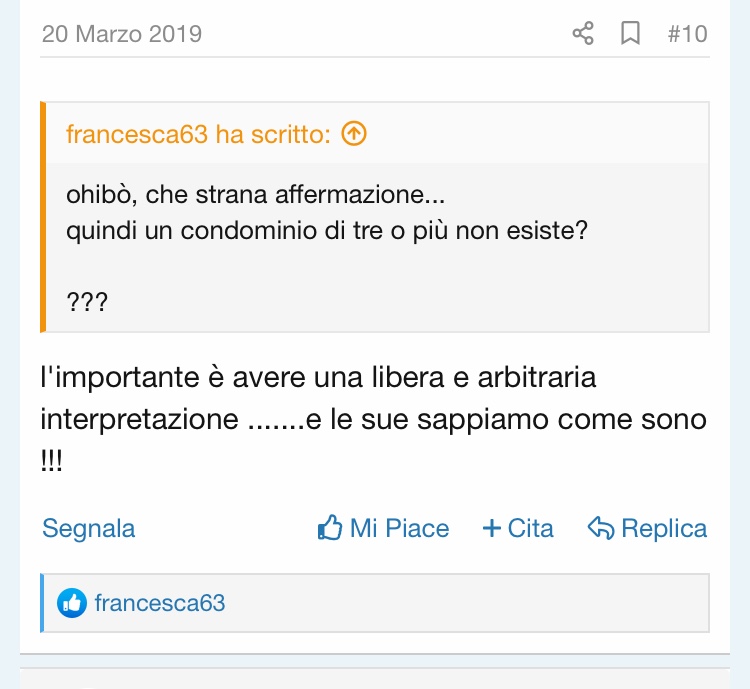Click the quoted line about condominio di tre
Screen dimensions: 750x689
coord(327,231)
